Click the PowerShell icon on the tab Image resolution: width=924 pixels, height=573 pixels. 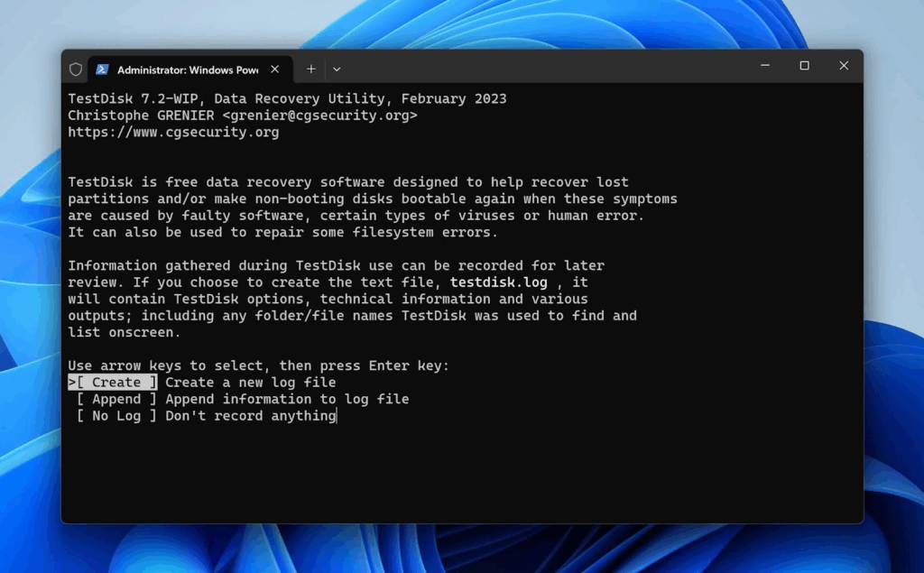coord(103,69)
